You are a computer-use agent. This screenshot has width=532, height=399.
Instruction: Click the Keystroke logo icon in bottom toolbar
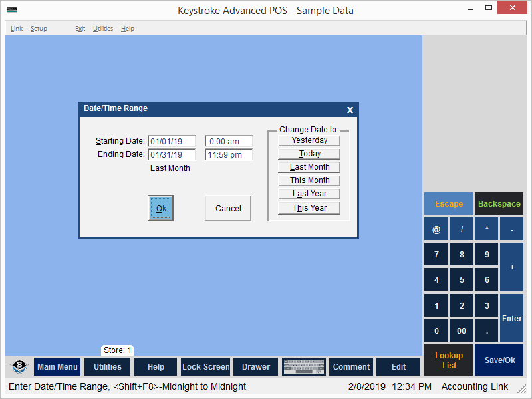point(19,366)
